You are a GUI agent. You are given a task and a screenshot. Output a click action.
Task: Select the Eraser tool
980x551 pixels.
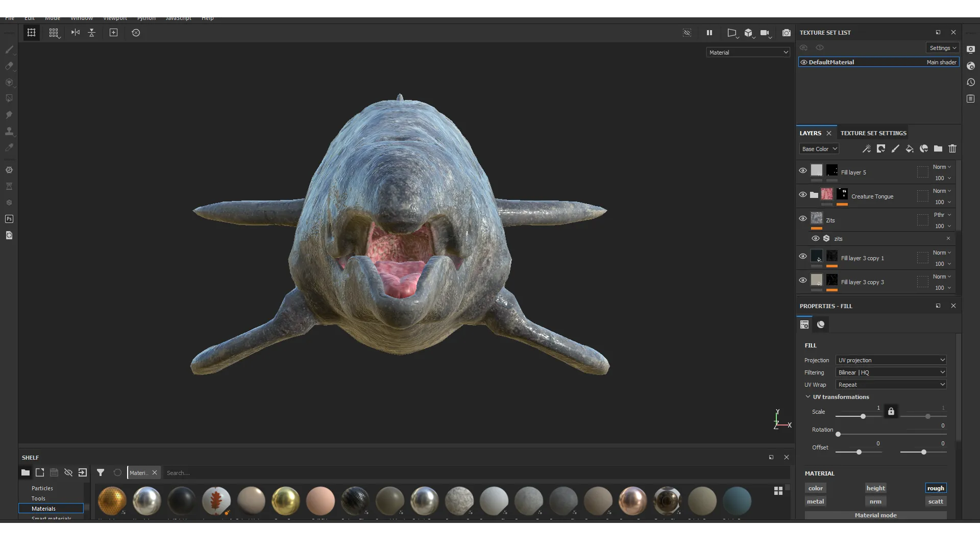pos(9,66)
